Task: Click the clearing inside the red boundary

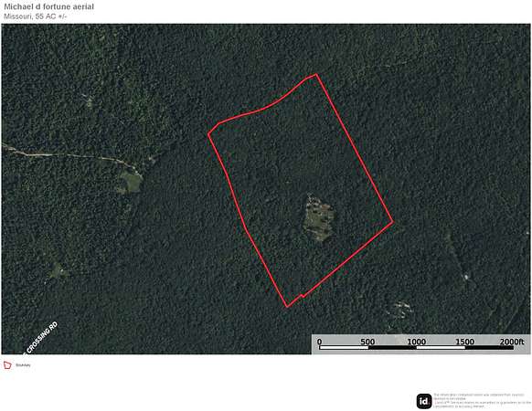Action: click(x=319, y=217)
